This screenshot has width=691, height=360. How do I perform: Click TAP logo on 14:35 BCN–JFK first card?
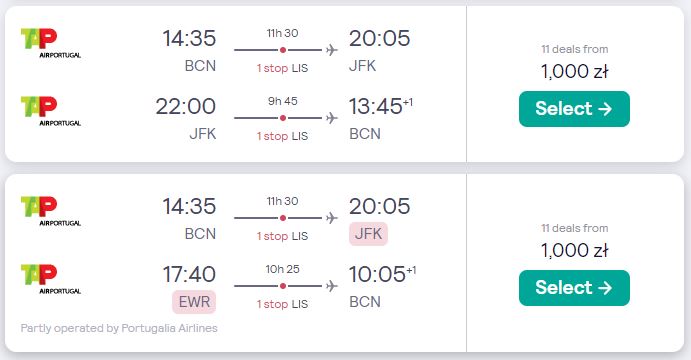51,43
